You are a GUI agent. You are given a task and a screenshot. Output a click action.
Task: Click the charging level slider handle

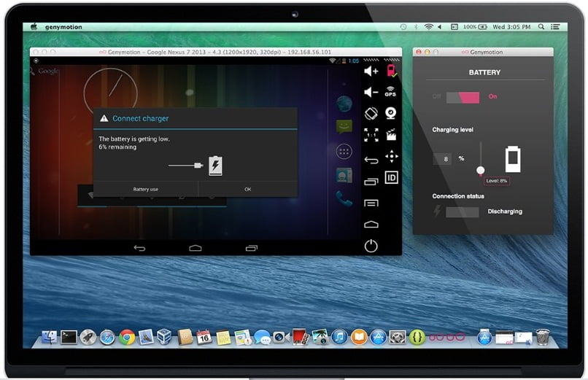[480, 171]
